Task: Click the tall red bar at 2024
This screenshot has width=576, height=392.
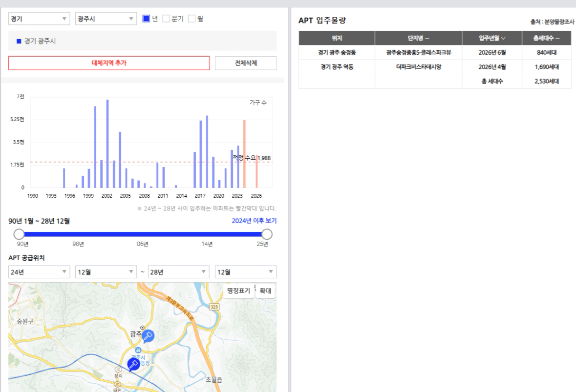Action: click(x=244, y=154)
